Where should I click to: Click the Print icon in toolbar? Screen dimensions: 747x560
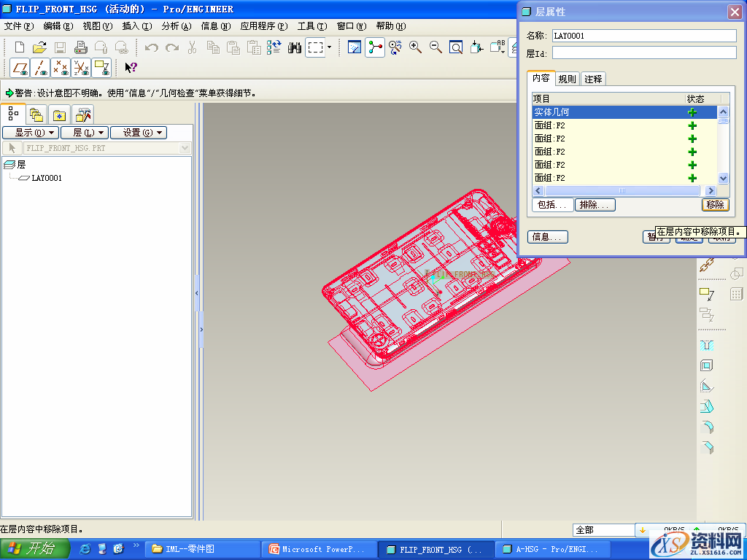(x=81, y=48)
